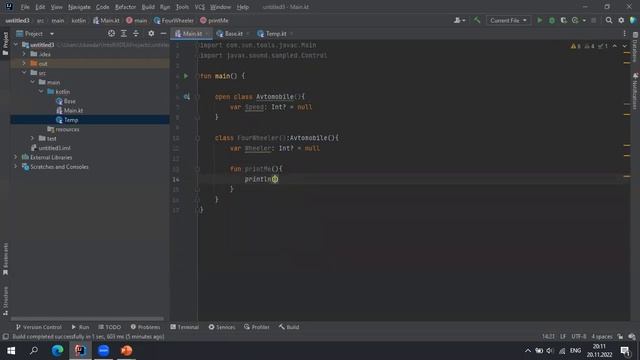This screenshot has width=640, height=360.
Task: Toggle Structure tool window stripe button
Action: (x=5, y=301)
